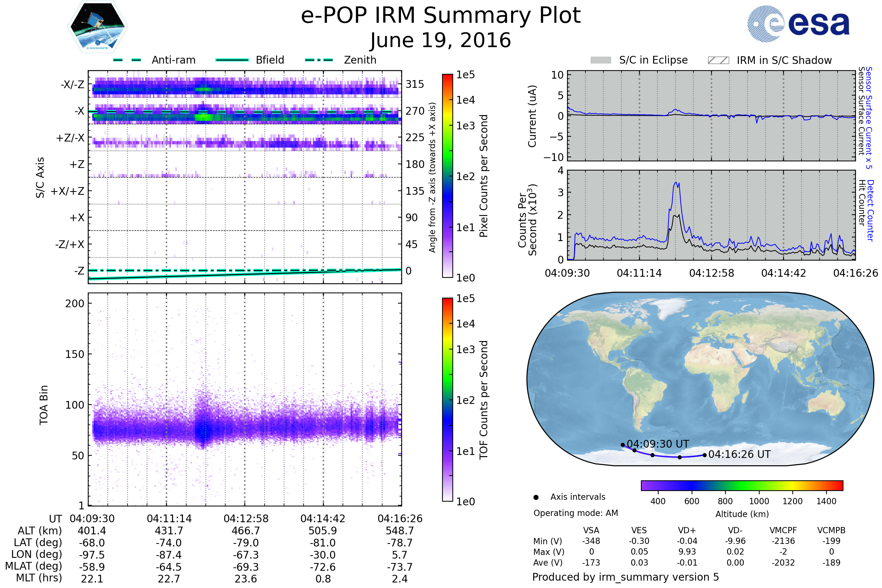Click the Operating mode: AM text
Screen dimensions: 882x588
(576, 513)
